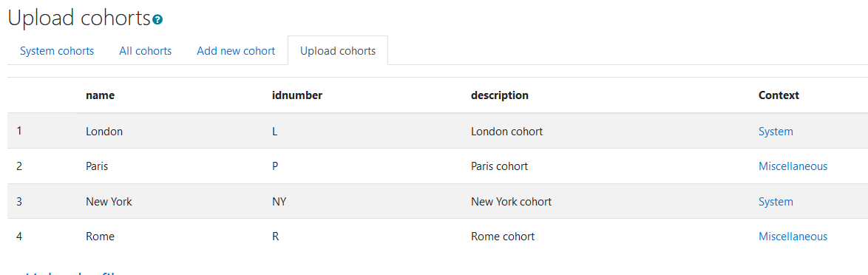Follow the Miscellaneous link in Rome row
The width and height of the screenshot is (868, 275).
pos(793,237)
